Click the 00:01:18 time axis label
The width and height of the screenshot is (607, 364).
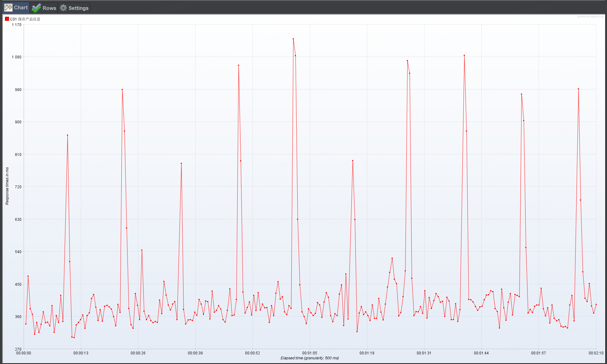[367, 353]
